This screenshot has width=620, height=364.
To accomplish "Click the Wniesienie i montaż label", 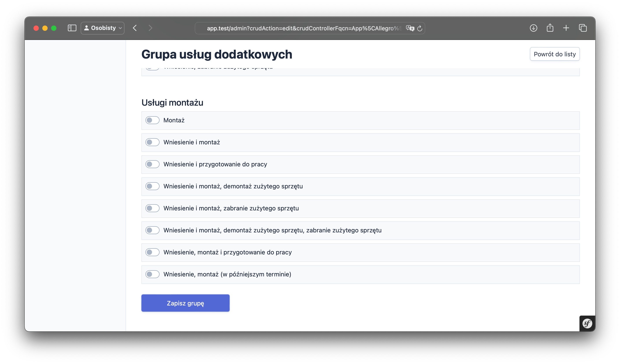I will [191, 142].
